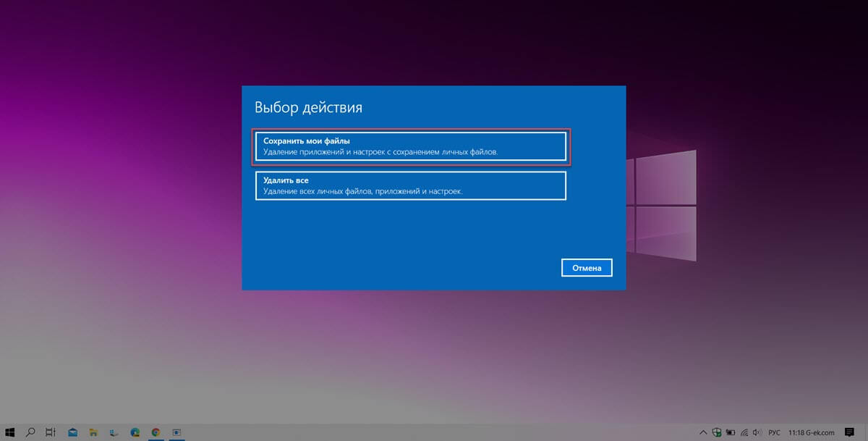
Task: Choose the "Сохранить мои файлы" option
Action: [409, 146]
